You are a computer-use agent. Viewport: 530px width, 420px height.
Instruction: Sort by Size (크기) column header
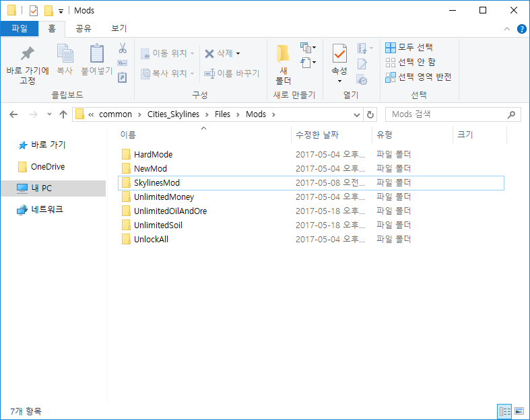[x=479, y=135]
